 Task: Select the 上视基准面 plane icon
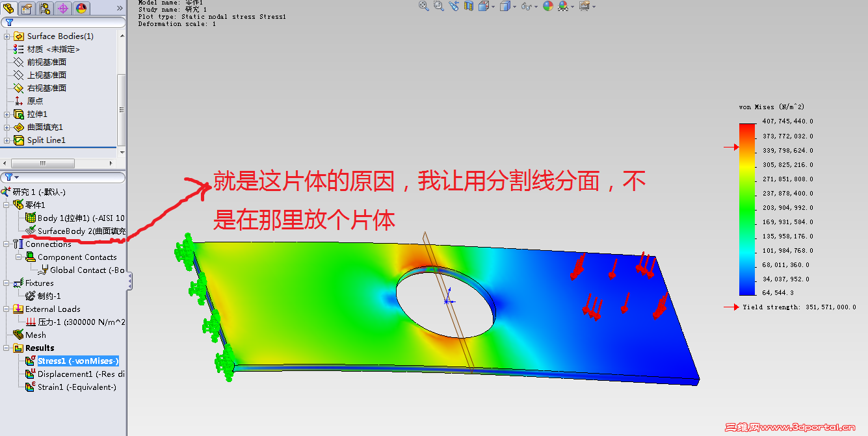[x=19, y=75]
